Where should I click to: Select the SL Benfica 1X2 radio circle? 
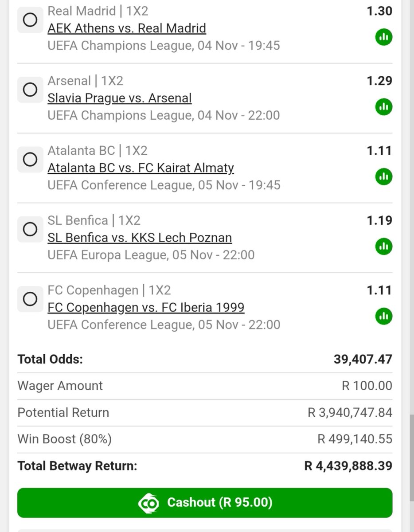(x=30, y=230)
